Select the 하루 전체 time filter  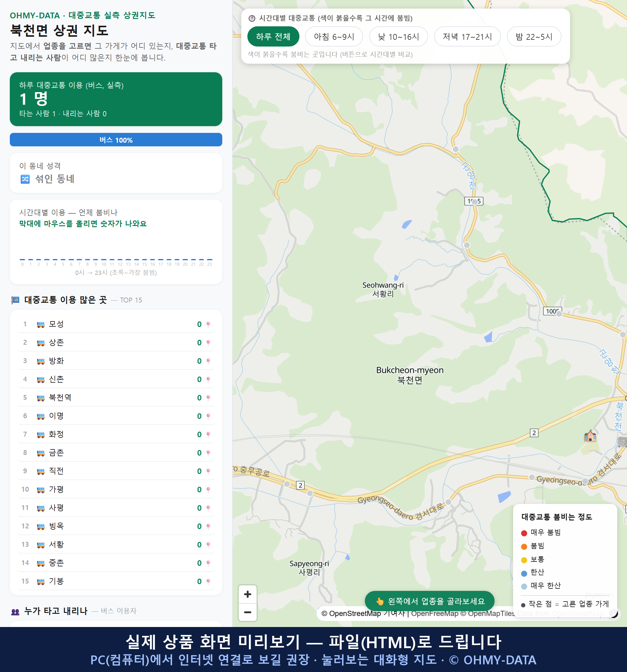(273, 36)
